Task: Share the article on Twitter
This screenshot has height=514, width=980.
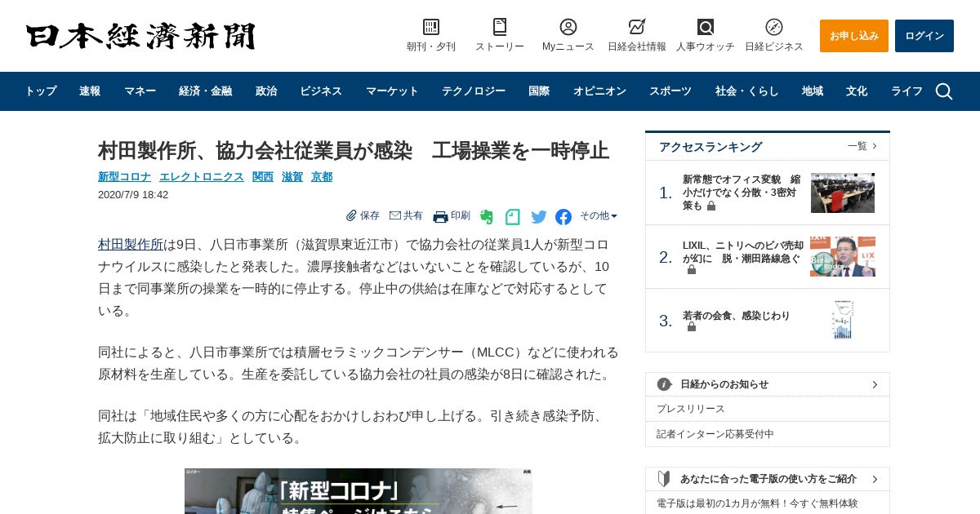Action: click(x=539, y=217)
